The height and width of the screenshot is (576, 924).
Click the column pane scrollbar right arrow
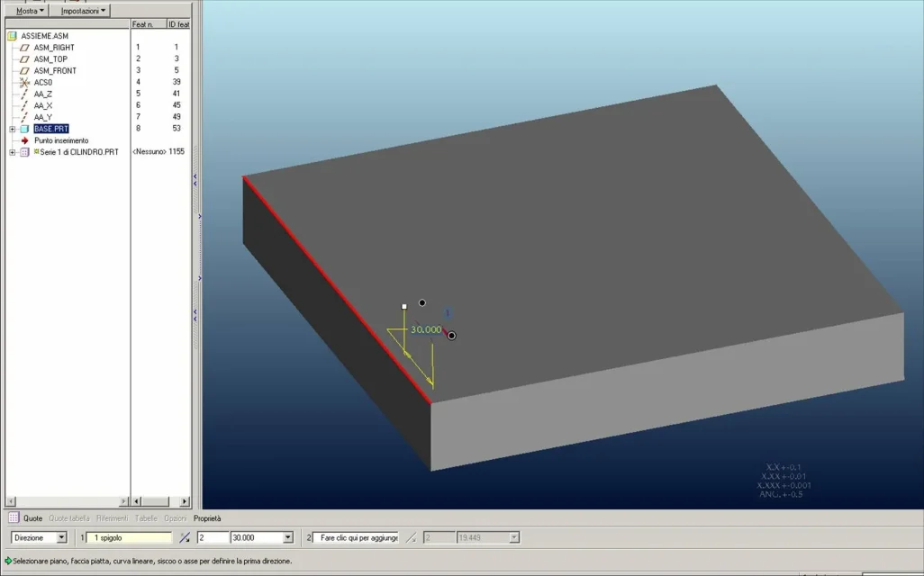(185, 501)
